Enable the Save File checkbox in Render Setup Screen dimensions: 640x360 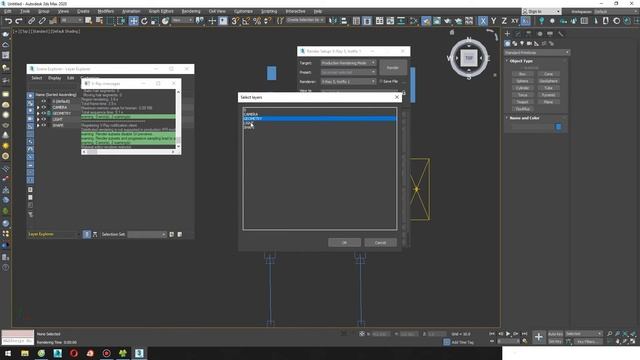(x=380, y=82)
